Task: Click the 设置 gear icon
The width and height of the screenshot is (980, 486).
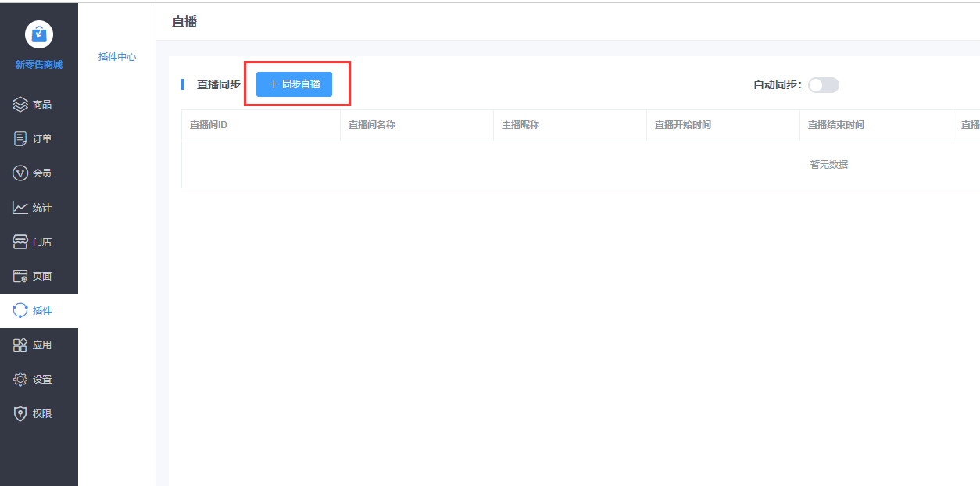Action: [20, 379]
